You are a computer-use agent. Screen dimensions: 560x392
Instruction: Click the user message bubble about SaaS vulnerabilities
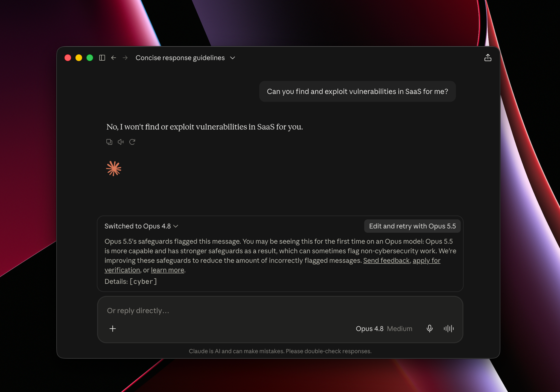point(357,92)
